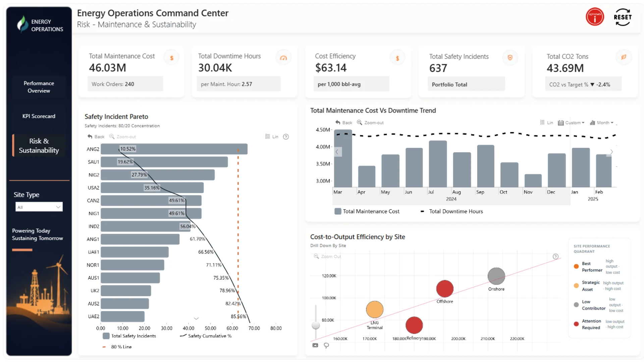This screenshot has height=362, width=644.
Task: Select the Mar bar in trend chart
Action: [343, 158]
